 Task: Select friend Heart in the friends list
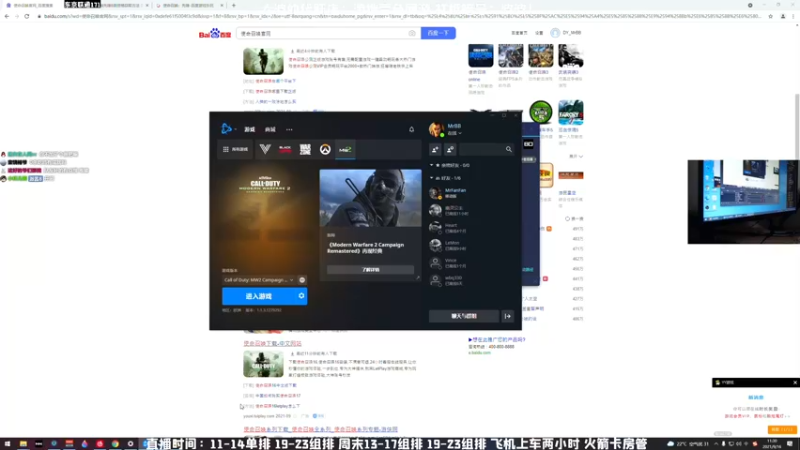tap(472, 228)
